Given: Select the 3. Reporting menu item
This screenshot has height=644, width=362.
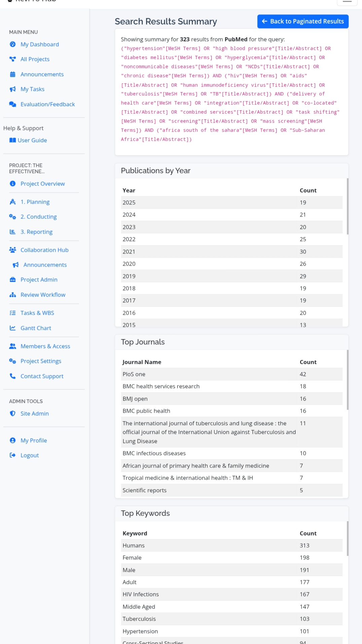Looking at the screenshot, I should pyautogui.click(x=36, y=232).
